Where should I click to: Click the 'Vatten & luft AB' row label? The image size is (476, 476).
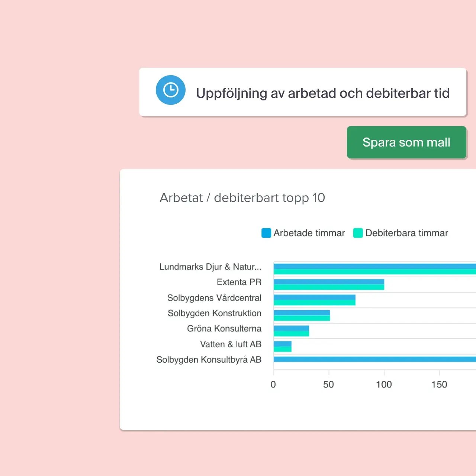click(231, 344)
